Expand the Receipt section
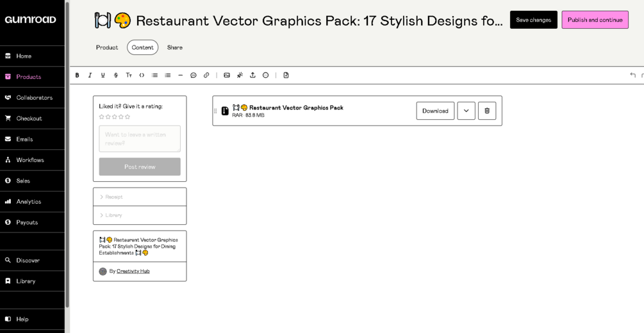The width and height of the screenshot is (644, 333). 140,197
